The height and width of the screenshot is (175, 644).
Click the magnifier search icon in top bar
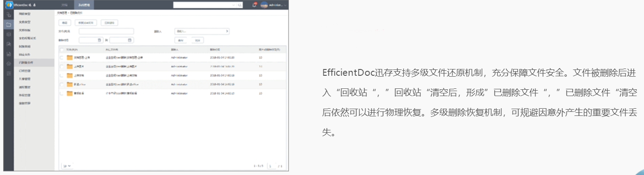tap(240, 5)
